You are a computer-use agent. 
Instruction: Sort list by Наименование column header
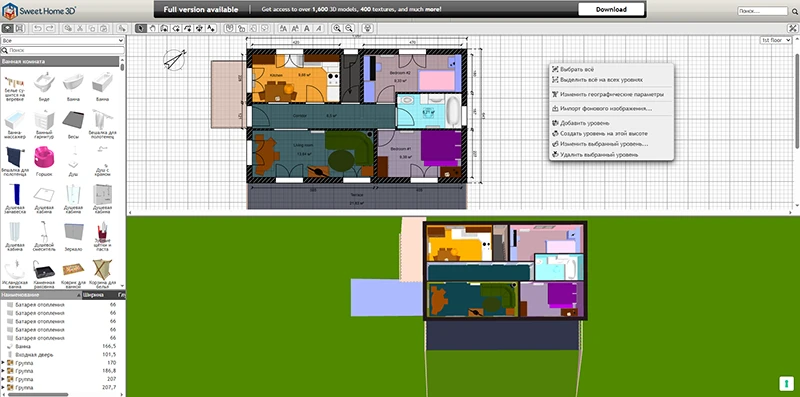click(41, 295)
